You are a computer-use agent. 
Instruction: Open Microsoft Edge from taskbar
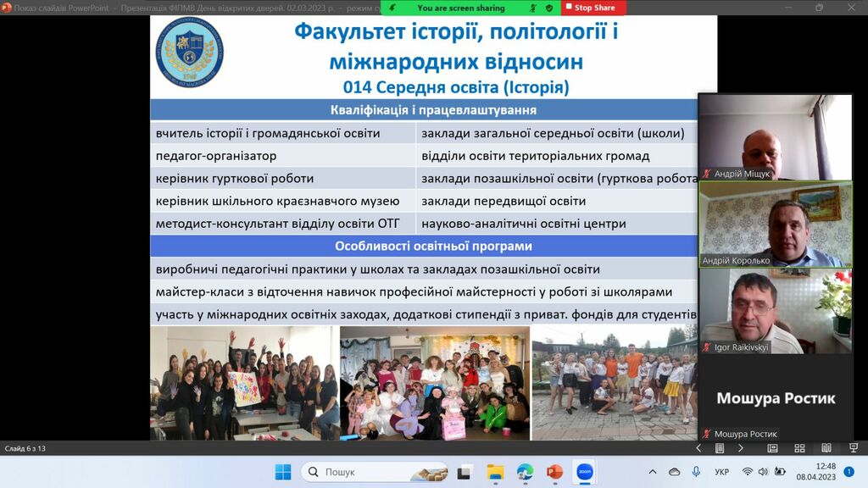525,472
